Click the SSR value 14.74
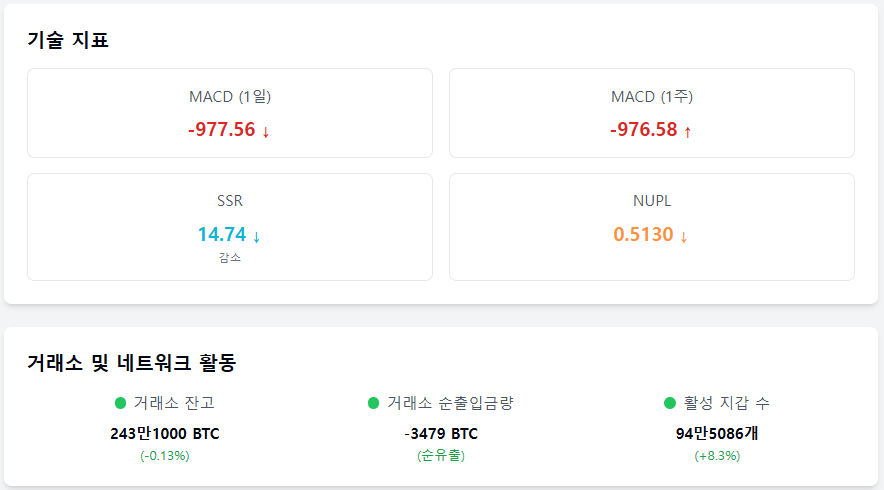Viewport: 884px width, 490px height. [x=221, y=235]
